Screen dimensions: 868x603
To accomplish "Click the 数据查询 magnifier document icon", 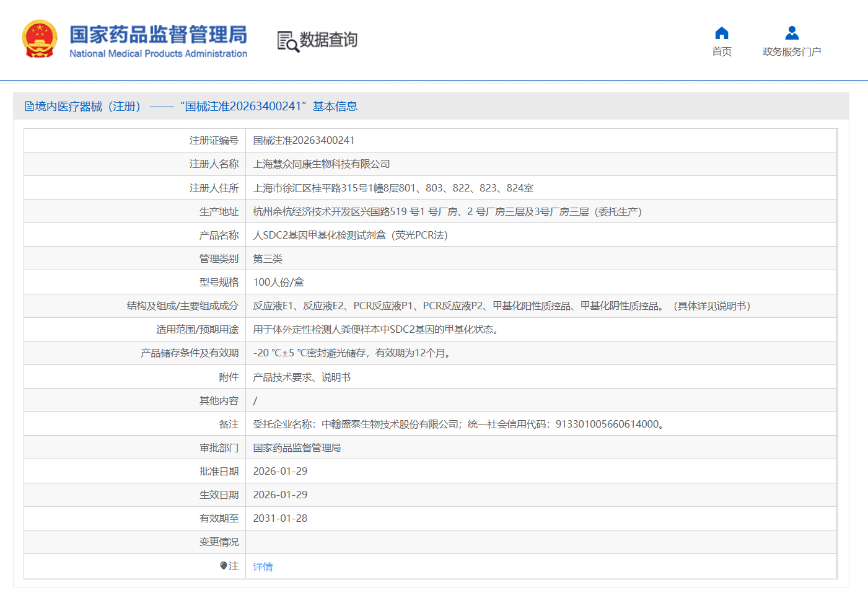I will (x=287, y=42).
